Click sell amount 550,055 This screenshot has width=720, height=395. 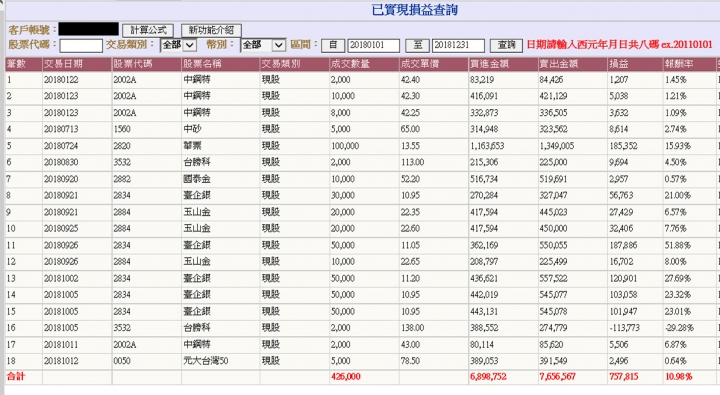(553, 245)
